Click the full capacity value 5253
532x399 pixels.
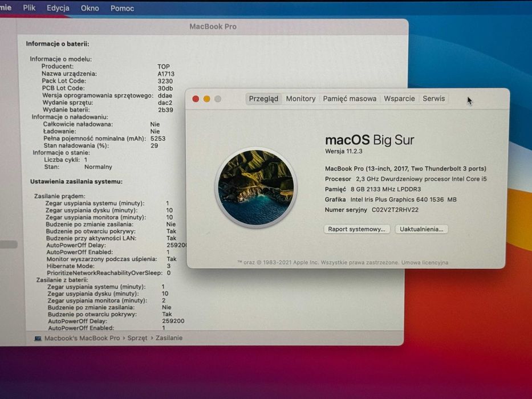pyautogui.click(x=158, y=139)
